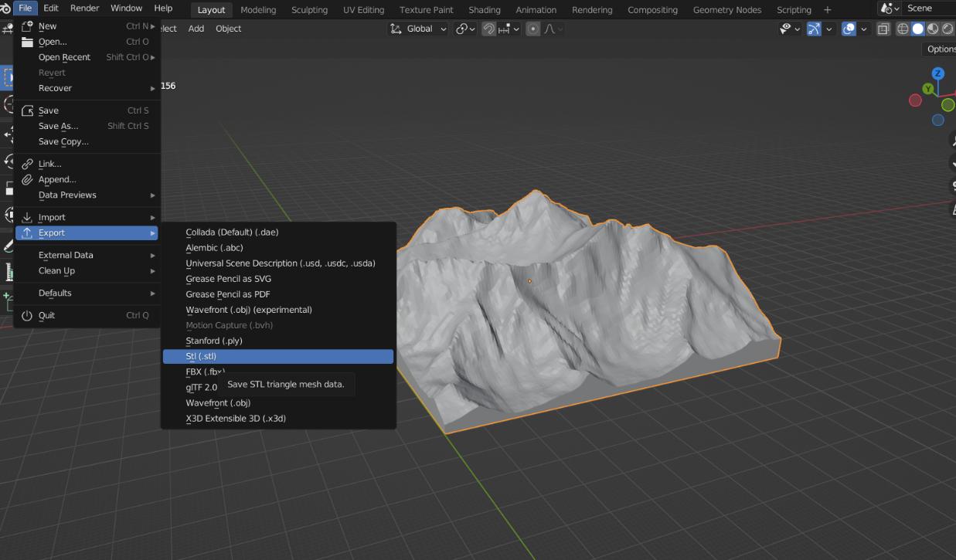Viewport: 956px width, 560px height.
Task: Click the Z axis gizmo handle
Action: tap(938, 73)
